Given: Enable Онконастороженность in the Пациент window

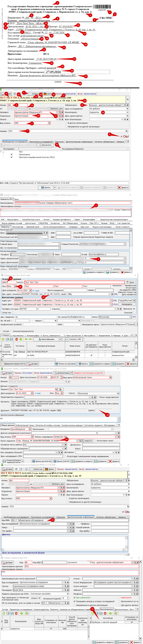Looking at the screenshot, I should 11,331.
